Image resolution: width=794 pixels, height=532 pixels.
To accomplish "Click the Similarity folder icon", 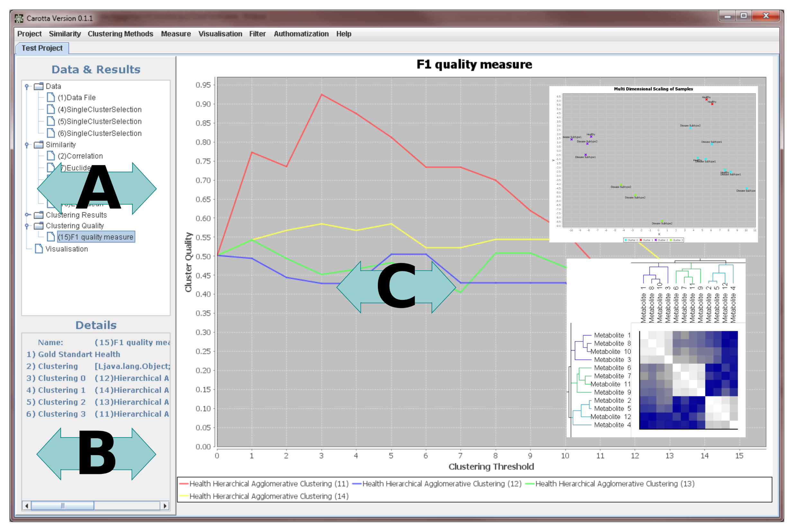I will click(x=39, y=145).
